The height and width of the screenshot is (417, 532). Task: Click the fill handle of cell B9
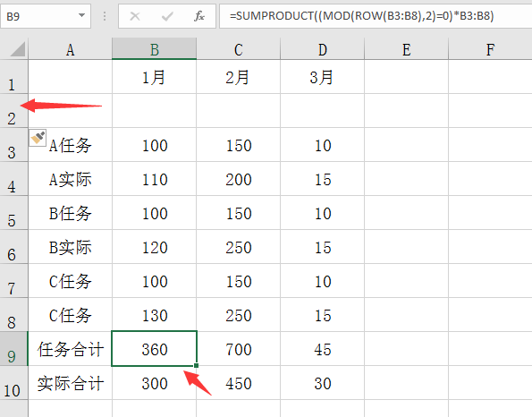(x=197, y=365)
